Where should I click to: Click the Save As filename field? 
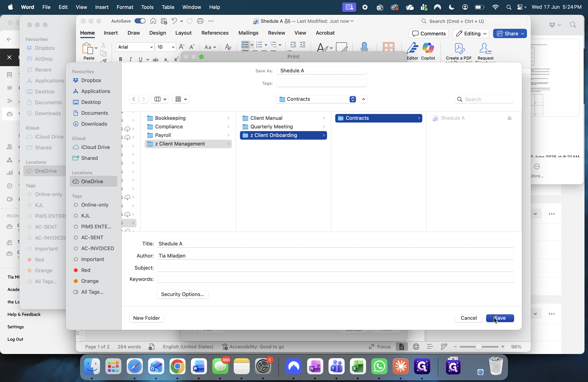point(321,71)
